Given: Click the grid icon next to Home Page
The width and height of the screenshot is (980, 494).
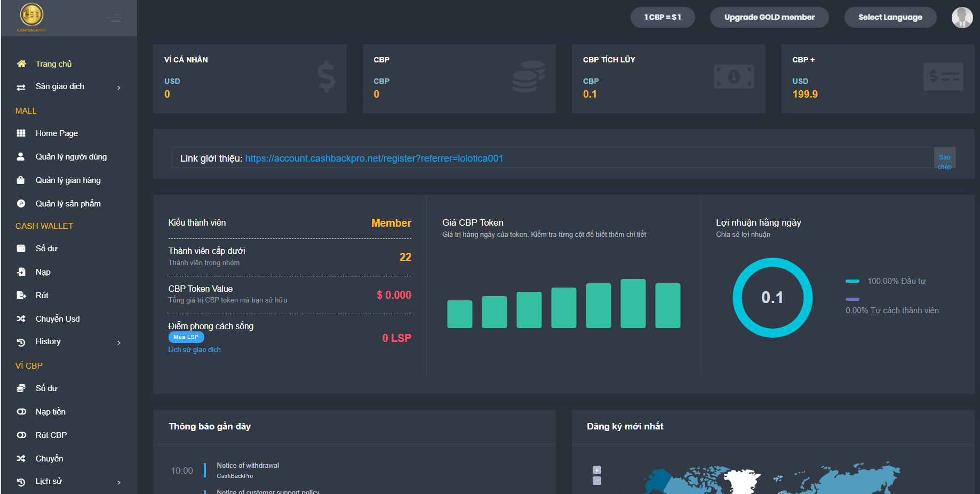Looking at the screenshot, I should [x=21, y=133].
